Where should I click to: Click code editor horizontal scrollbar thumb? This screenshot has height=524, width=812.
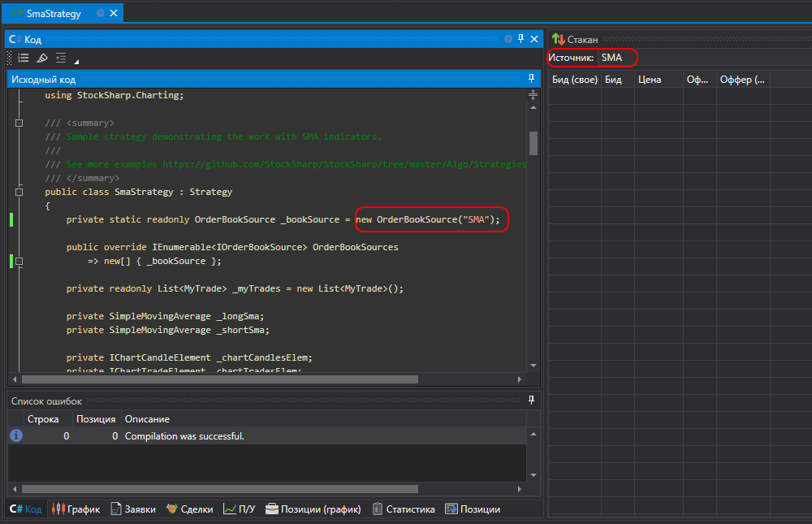pos(219,379)
